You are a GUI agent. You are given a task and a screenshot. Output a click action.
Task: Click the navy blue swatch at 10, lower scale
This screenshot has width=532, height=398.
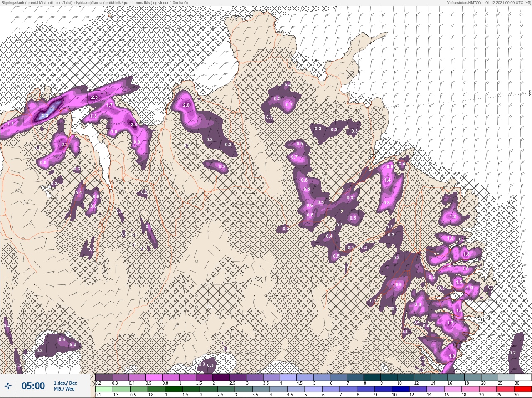click(401, 389)
